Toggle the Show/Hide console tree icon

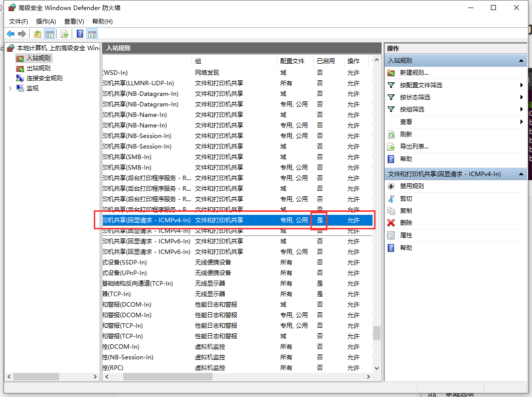[x=50, y=34]
